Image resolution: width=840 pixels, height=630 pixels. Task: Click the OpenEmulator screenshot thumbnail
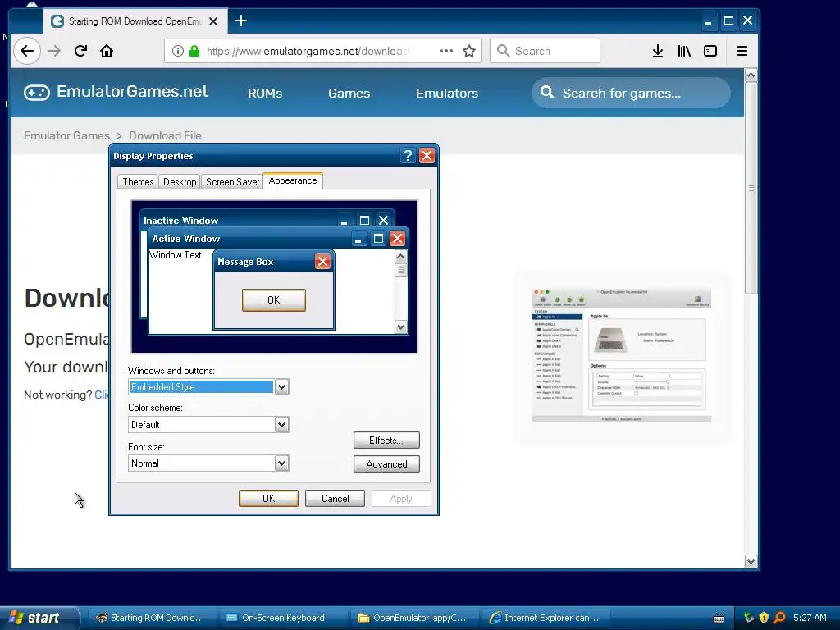622,355
